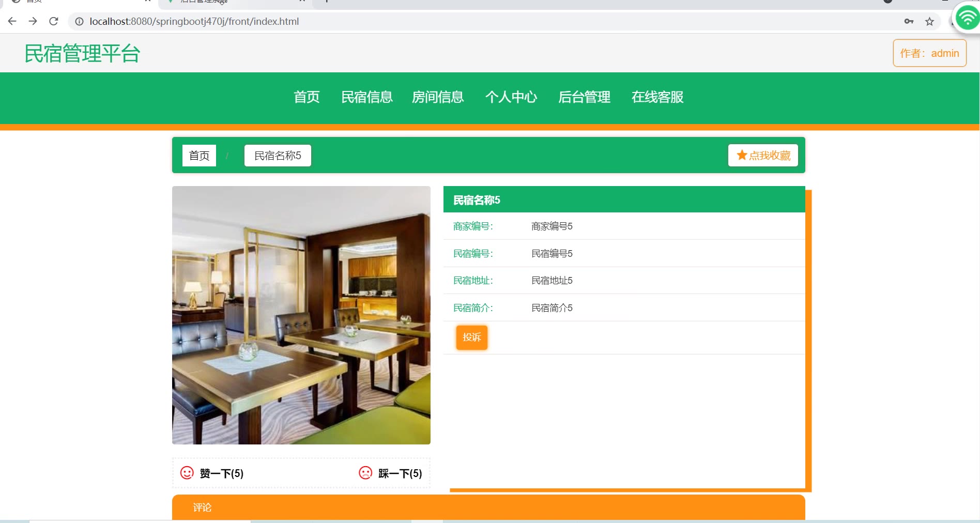Open the saved password key icon

[909, 21]
